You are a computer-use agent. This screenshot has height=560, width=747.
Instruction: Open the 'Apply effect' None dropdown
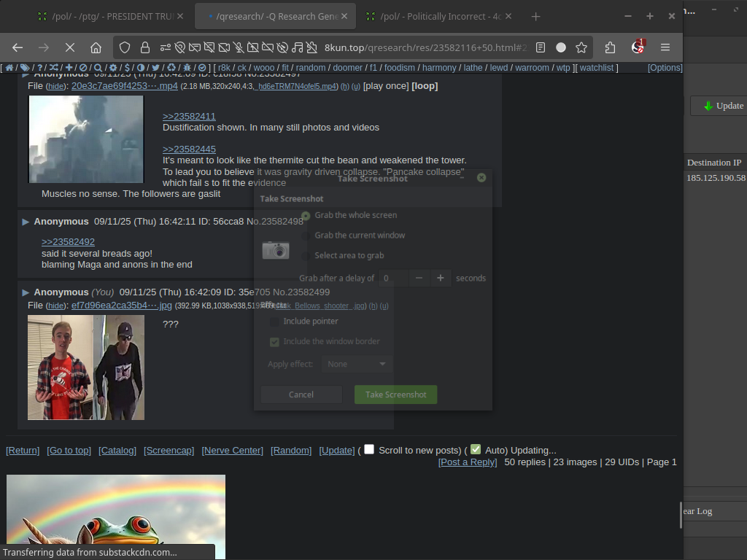click(357, 365)
